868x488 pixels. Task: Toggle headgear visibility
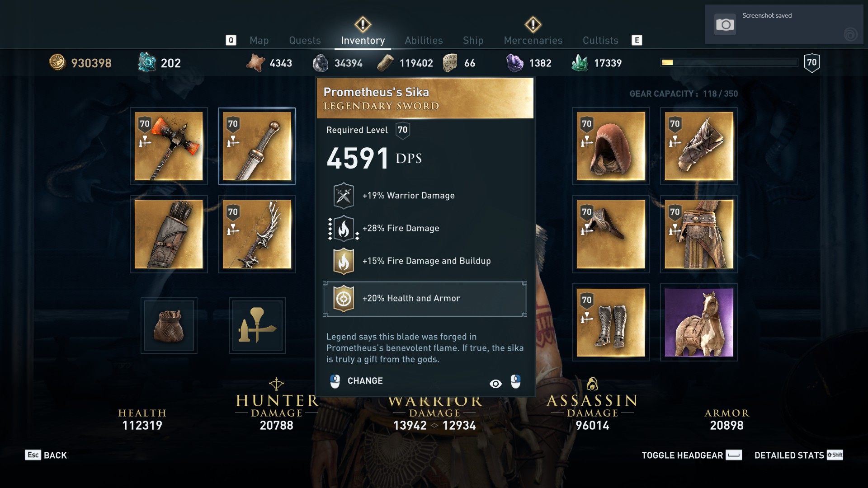692,455
